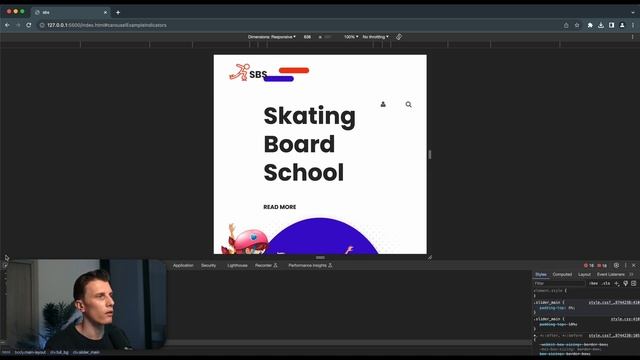Open second style.css source link in Styles
This screenshot has height=360, width=640.
coord(625,319)
